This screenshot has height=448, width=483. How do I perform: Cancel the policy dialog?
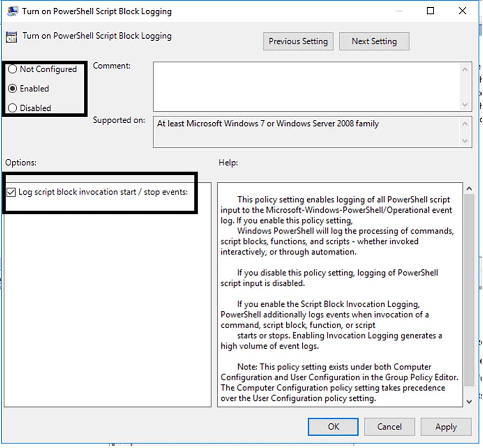coord(389,427)
